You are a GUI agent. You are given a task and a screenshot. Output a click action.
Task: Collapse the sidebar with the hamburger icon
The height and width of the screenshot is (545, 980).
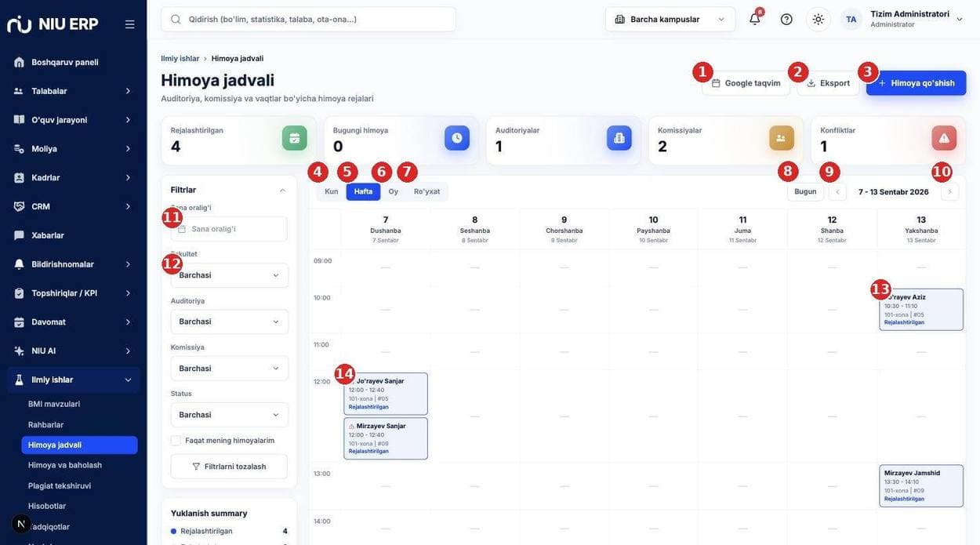(129, 24)
